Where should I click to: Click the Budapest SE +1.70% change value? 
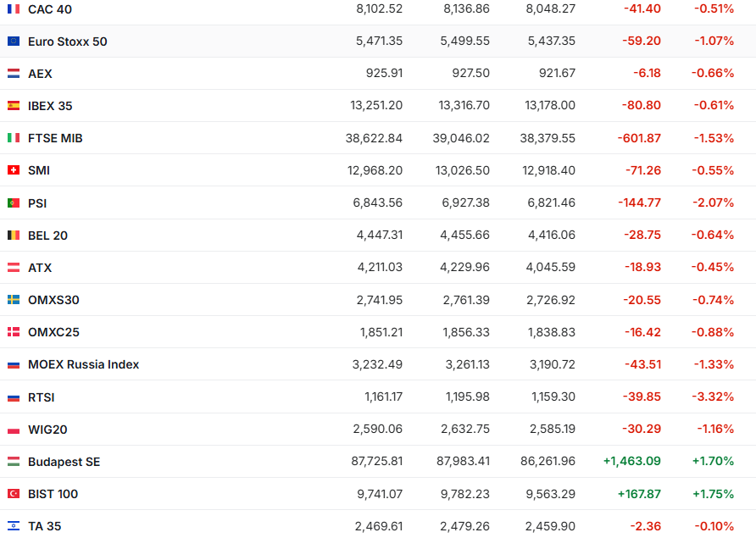pos(713,462)
